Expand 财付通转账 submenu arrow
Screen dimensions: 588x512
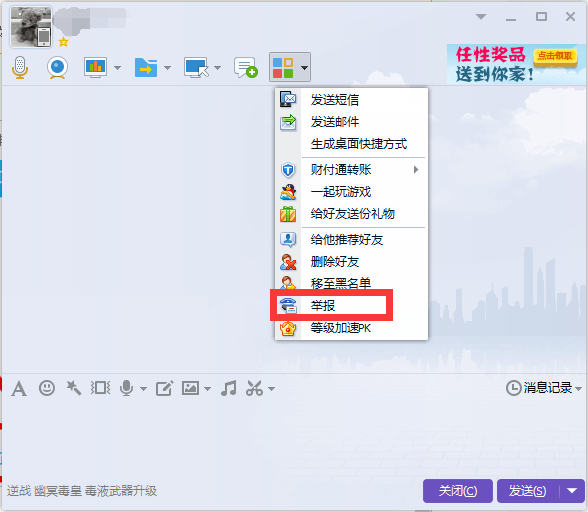[x=416, y=170]
